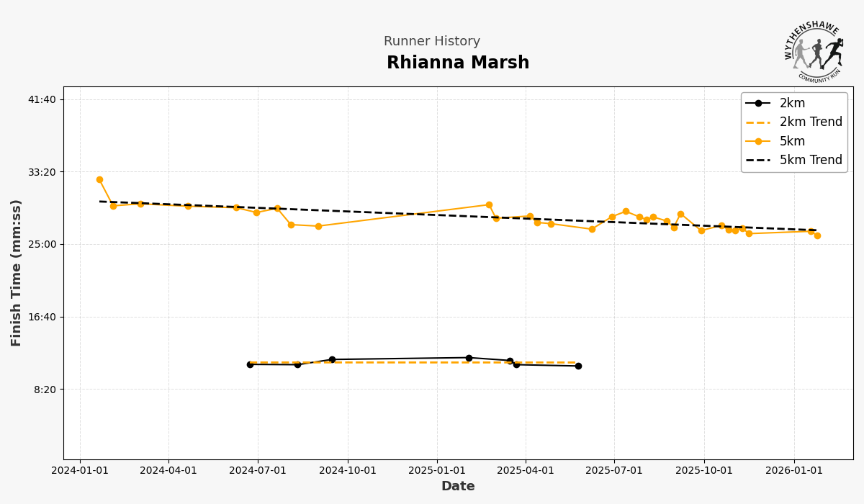Screen dimensions: 864x504
Task: Click the 2km Trend dashed legend sample
Action: pyautogui.click(x=758, y=122)
